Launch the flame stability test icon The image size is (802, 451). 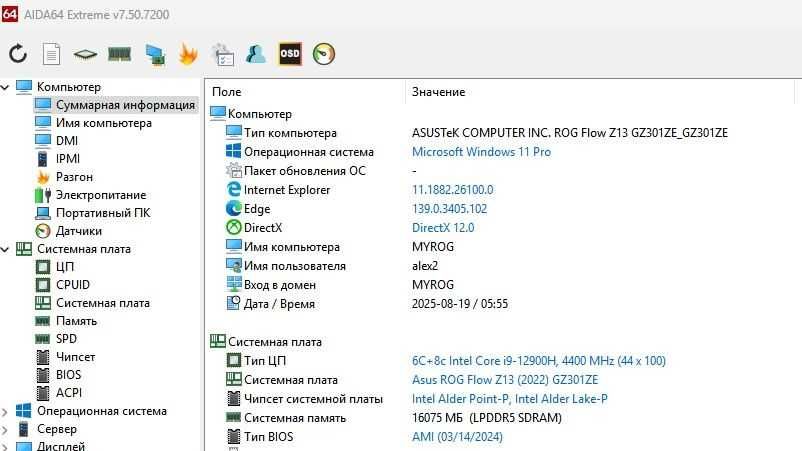tap(188, 53)
